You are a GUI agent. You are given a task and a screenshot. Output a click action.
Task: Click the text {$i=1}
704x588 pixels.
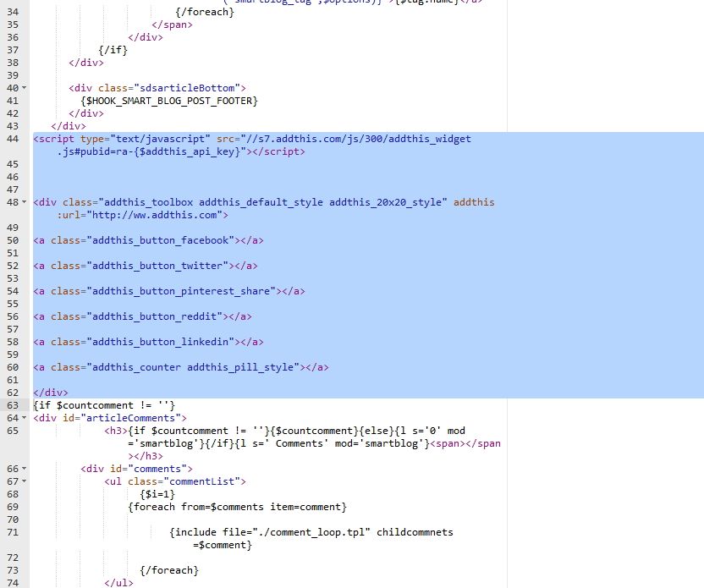click(x=157, y=495)
